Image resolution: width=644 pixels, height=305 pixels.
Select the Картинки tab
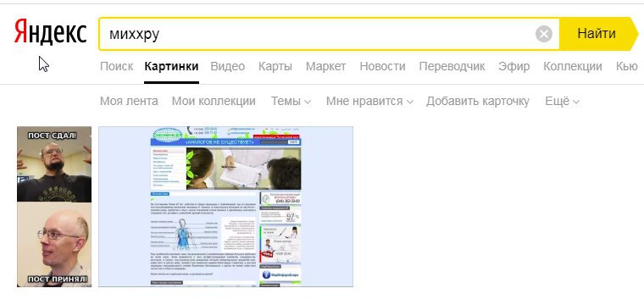pyautogui.click(x=171, y=66)
